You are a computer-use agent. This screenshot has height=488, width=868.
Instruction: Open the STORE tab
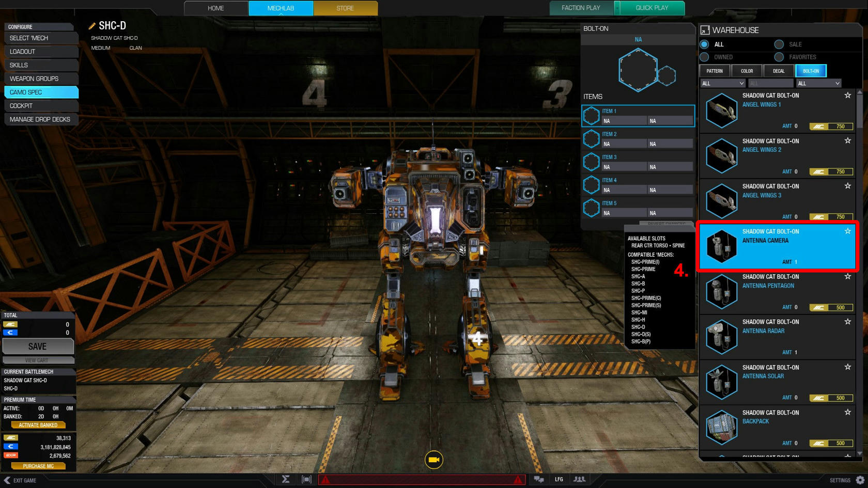tap(345, 8)
